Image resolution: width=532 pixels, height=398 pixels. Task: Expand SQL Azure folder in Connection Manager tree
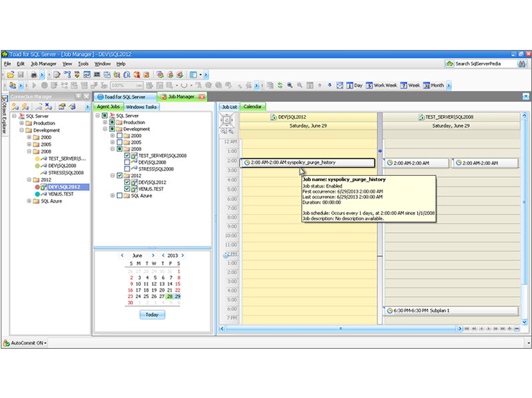[29, 201]
